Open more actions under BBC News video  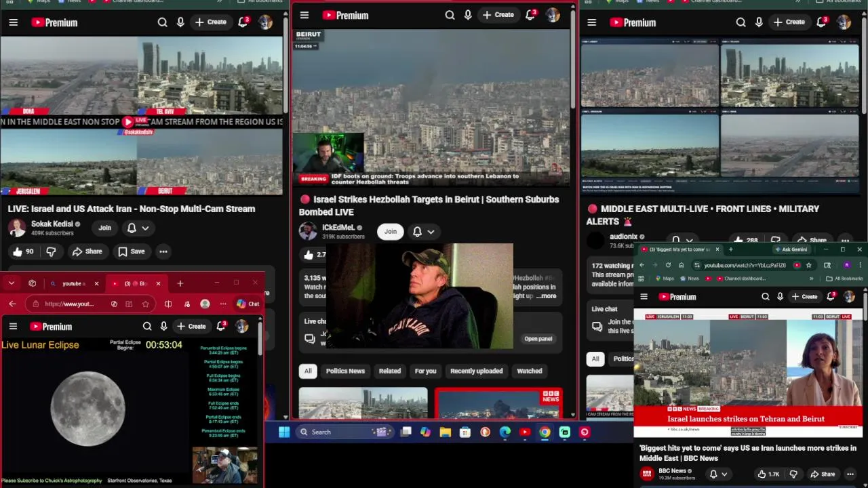(x=850, y=474)
